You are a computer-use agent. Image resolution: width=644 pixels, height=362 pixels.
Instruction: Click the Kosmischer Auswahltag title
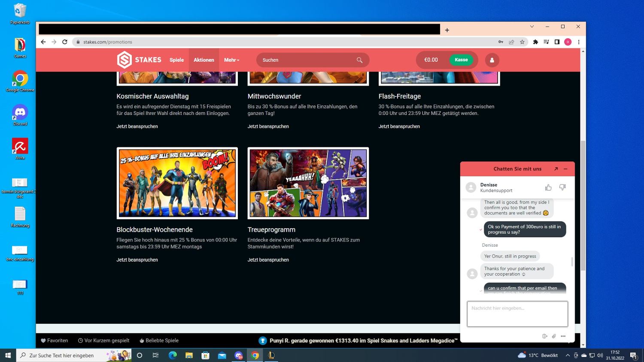[152, 97]
